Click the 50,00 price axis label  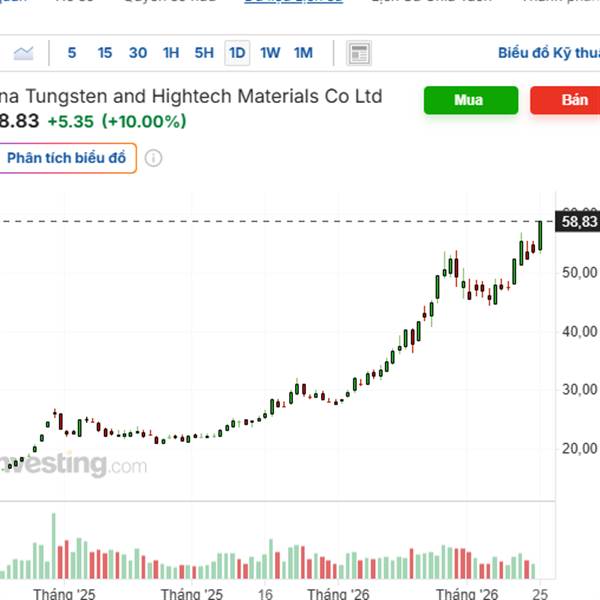point(579,272)
